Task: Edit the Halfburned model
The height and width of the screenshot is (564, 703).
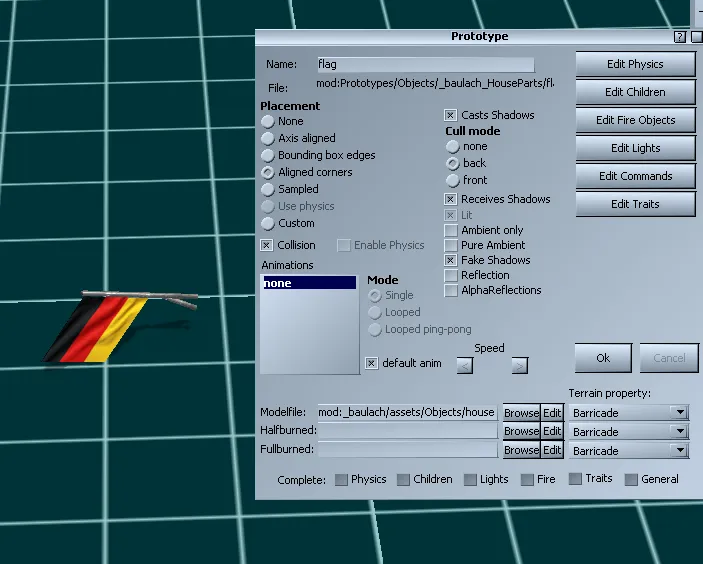Action: tap(552, 431)
